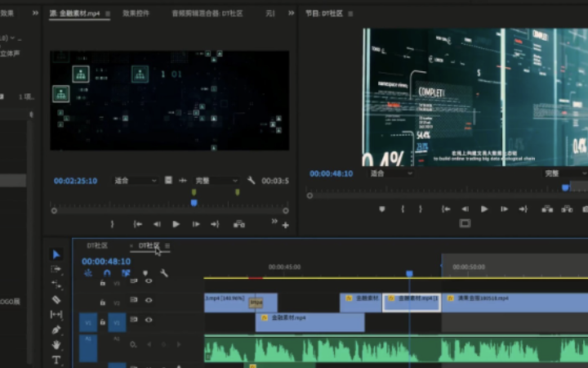
Task: Open timeline wrench display settings
Action: [x=164, y=273]
